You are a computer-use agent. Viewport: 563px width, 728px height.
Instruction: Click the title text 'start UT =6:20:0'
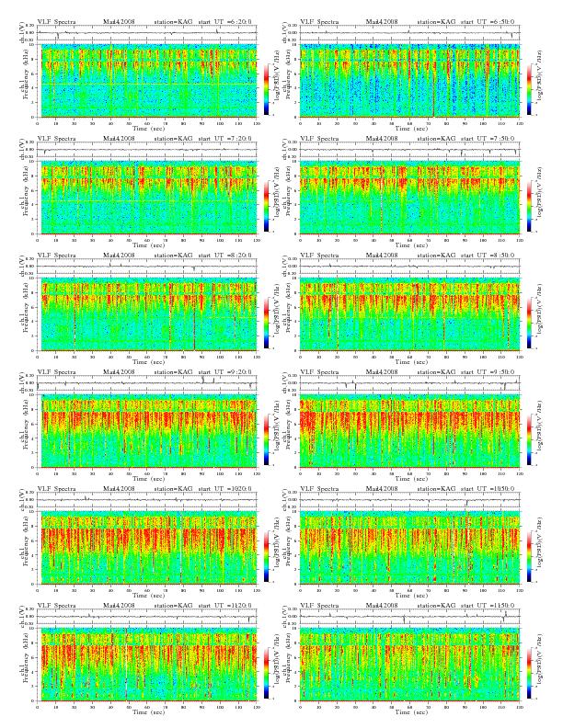pos(224,21)
